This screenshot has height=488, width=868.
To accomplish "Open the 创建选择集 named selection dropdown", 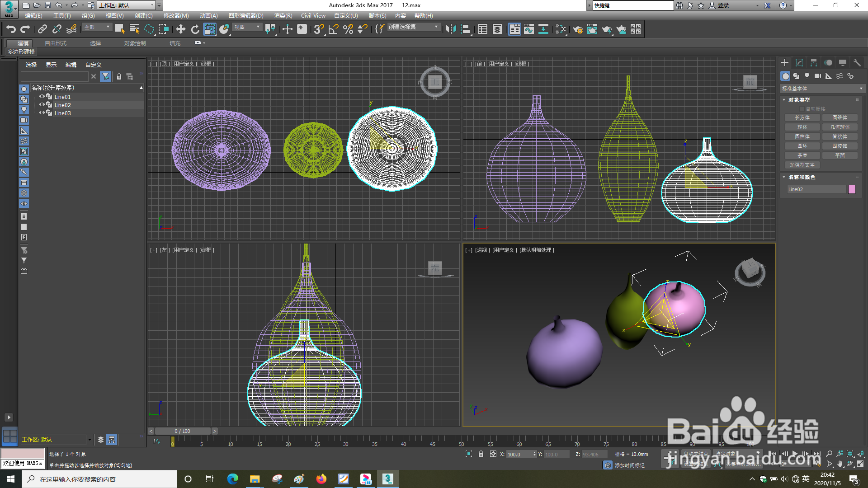I will (413, 27).
